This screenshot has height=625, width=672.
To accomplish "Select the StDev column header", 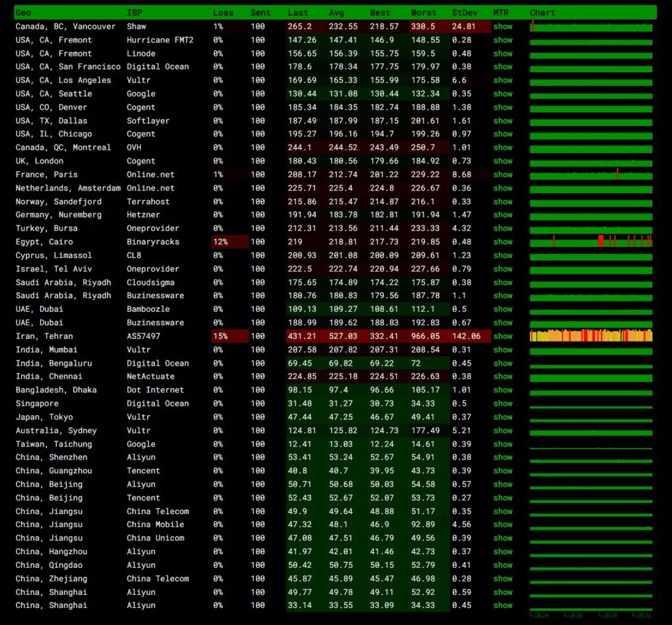I will pos(465,13).
